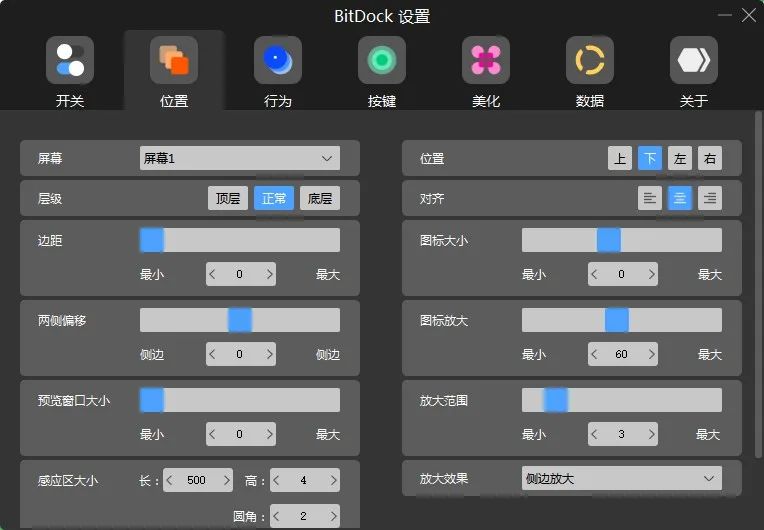Open the 行为 behavior icon
Viewport: 764px width, 530px height.
tap(278, 61)
